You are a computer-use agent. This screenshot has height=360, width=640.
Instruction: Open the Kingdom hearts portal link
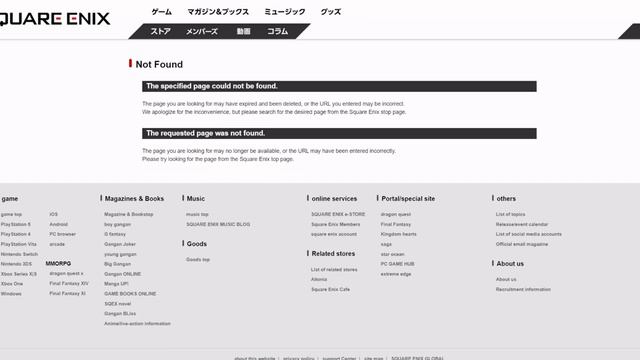coord(398,234)
